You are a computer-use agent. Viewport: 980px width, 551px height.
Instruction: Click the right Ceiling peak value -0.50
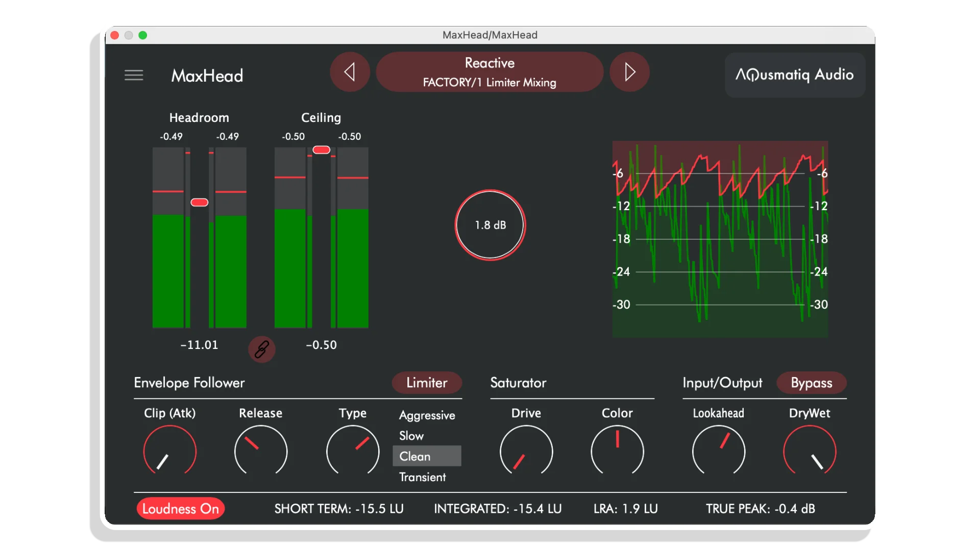click(x=350, y=137)
